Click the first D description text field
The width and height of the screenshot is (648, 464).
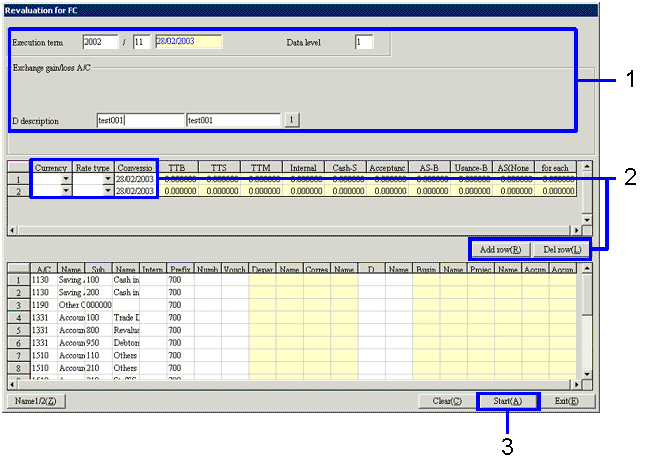click(139, 121)
